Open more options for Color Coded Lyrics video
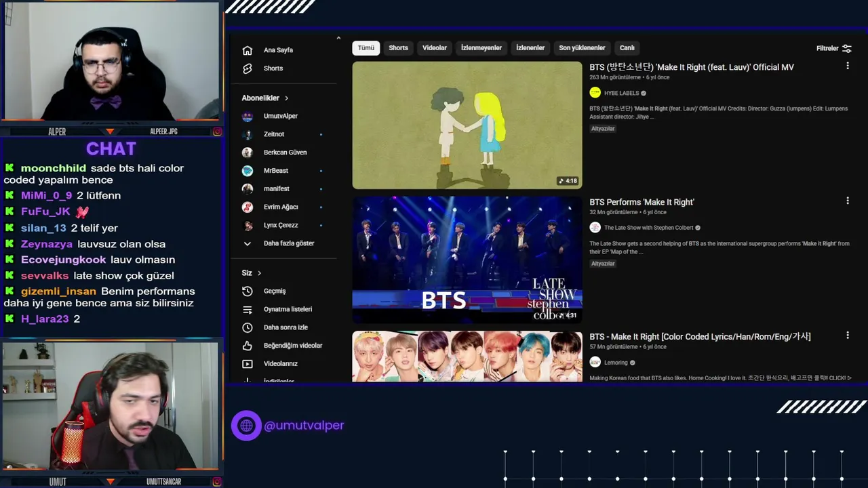The width and height of the screenshot is (868, 488). click(847, 335)
